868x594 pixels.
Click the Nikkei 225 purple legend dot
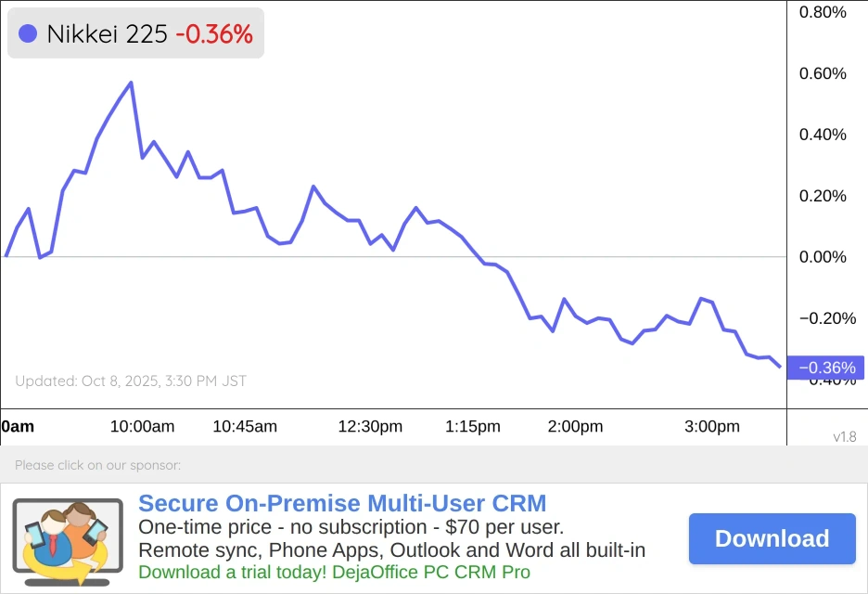tap(28, 34)
